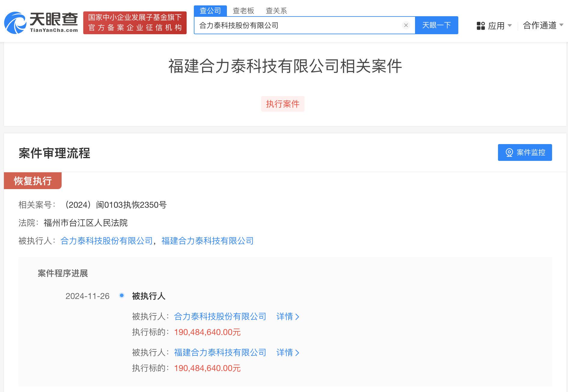Open 合力泰科技股份有限公司 link in header 被执行人 row
This screenshot has height=392, width=568.
[x=107, y=241]
